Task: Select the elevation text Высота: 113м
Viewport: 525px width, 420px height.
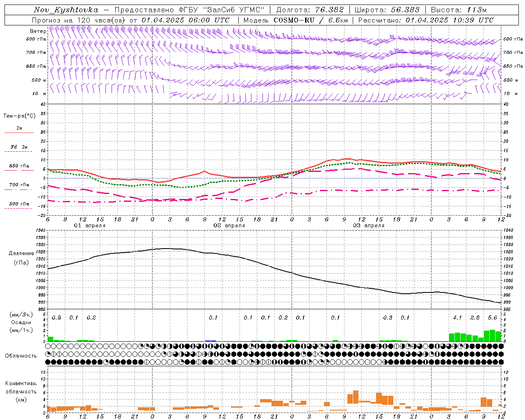Action: pyautogui.click(x=459, y=10)
